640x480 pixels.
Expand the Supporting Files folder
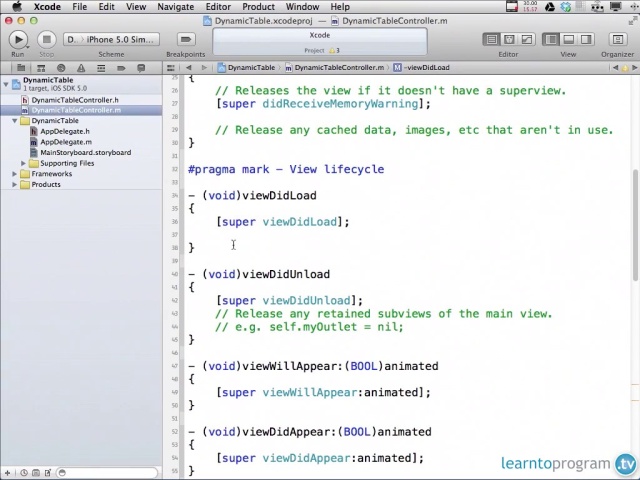click(23, 163)
